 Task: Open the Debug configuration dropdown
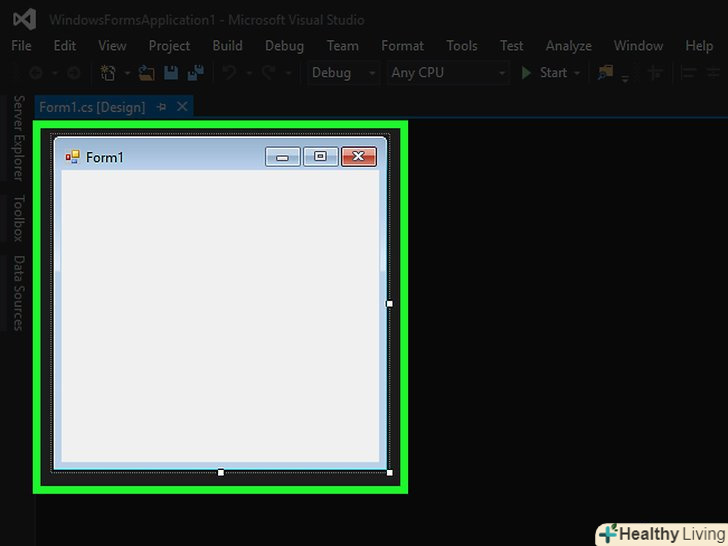click(343, 73)
